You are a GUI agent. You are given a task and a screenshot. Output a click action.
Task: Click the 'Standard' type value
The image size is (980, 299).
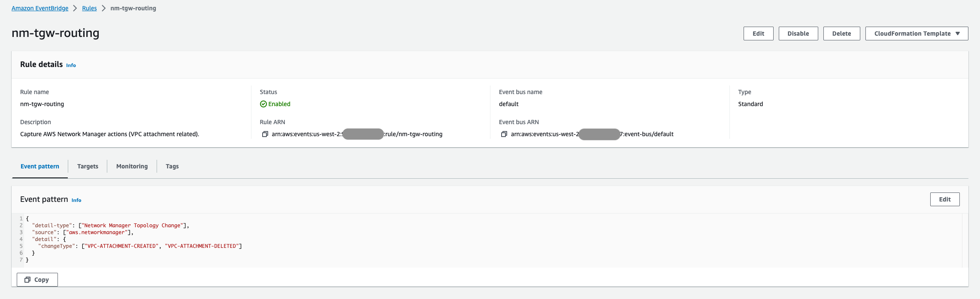(x=750, y=104)
